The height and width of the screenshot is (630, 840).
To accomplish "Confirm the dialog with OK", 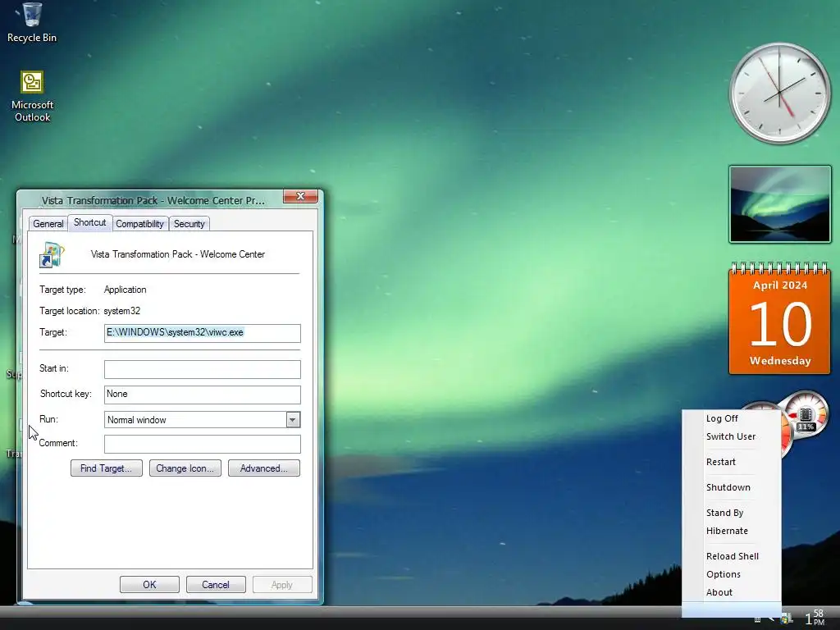I will [149, 584].
